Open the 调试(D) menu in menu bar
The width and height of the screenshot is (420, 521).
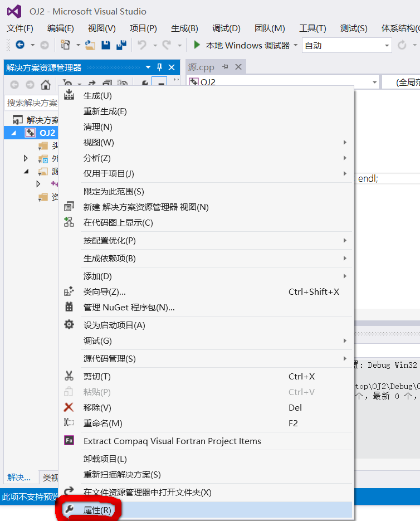click(x=226, y=28)
